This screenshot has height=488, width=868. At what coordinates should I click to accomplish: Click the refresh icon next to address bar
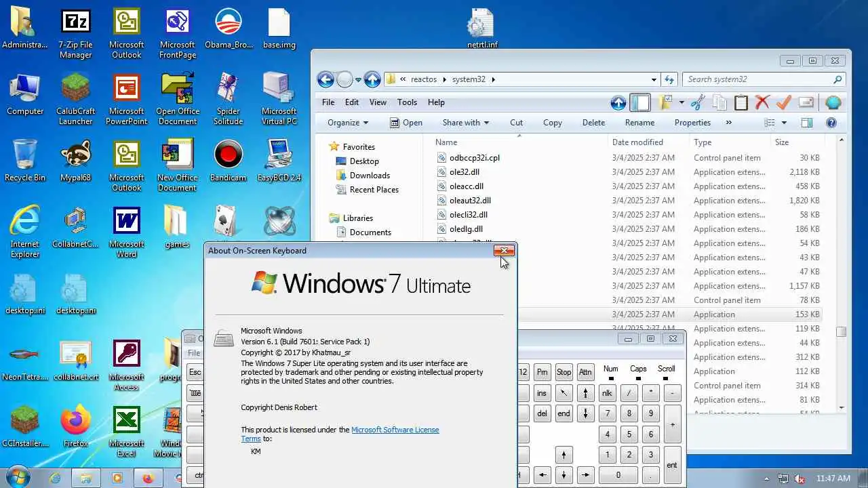(x=669, y=79)
